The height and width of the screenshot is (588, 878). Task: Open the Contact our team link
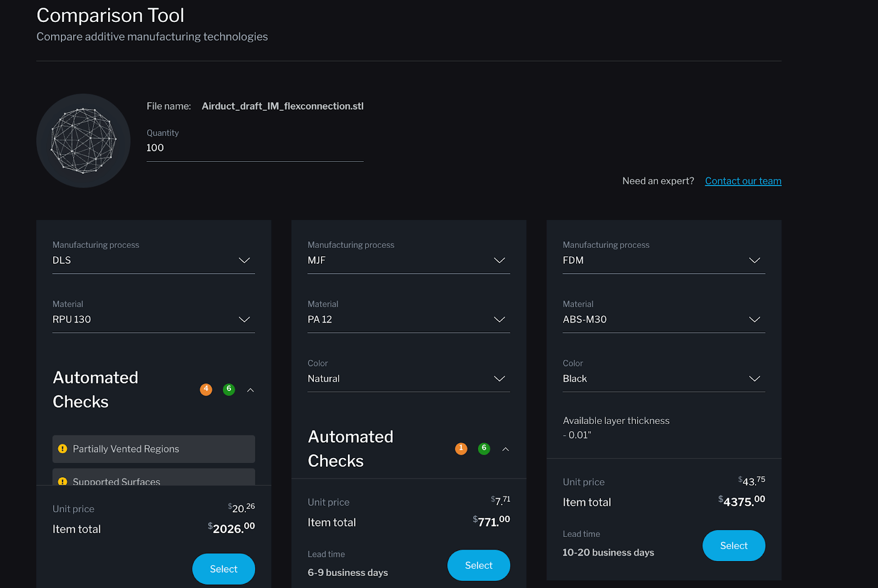[x=743, y=181]
